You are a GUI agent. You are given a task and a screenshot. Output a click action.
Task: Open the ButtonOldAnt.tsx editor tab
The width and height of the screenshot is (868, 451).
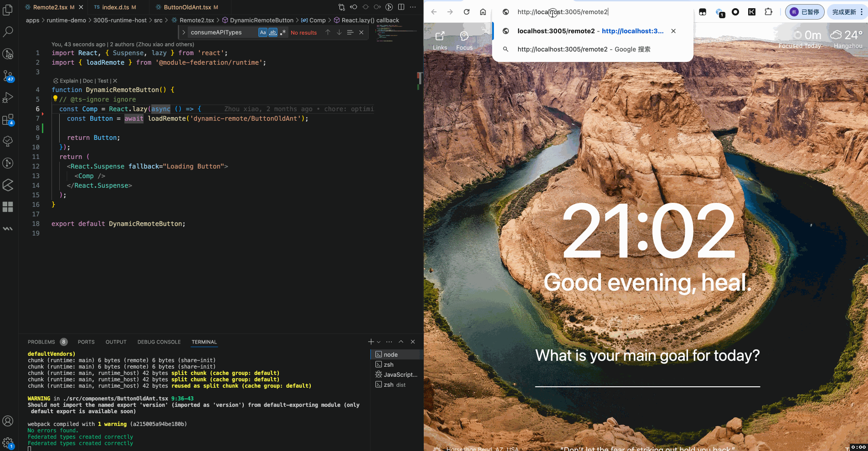(x=187, y=7)
